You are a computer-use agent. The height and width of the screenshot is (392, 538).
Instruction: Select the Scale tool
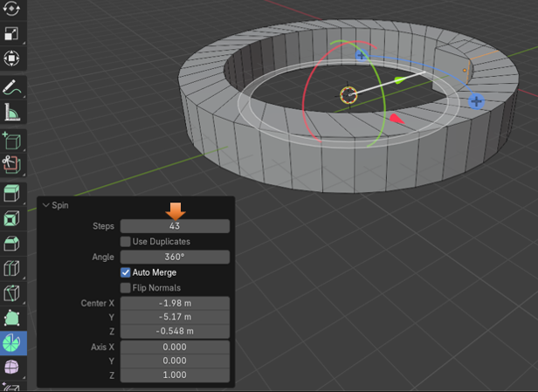(x=14, y=33)
